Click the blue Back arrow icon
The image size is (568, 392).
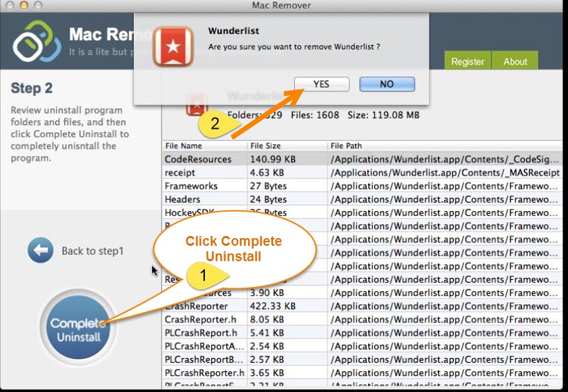coord(40,250)
